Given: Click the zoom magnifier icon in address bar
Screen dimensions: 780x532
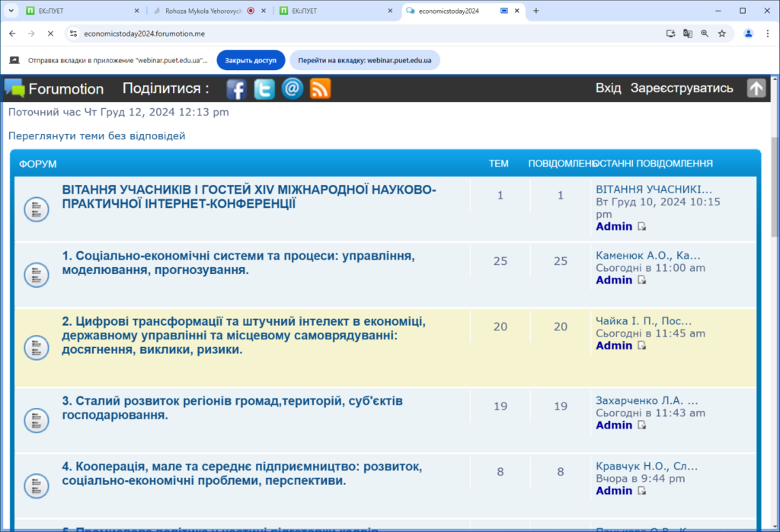Looking at the screenshot, I should [x=705, y=33].
